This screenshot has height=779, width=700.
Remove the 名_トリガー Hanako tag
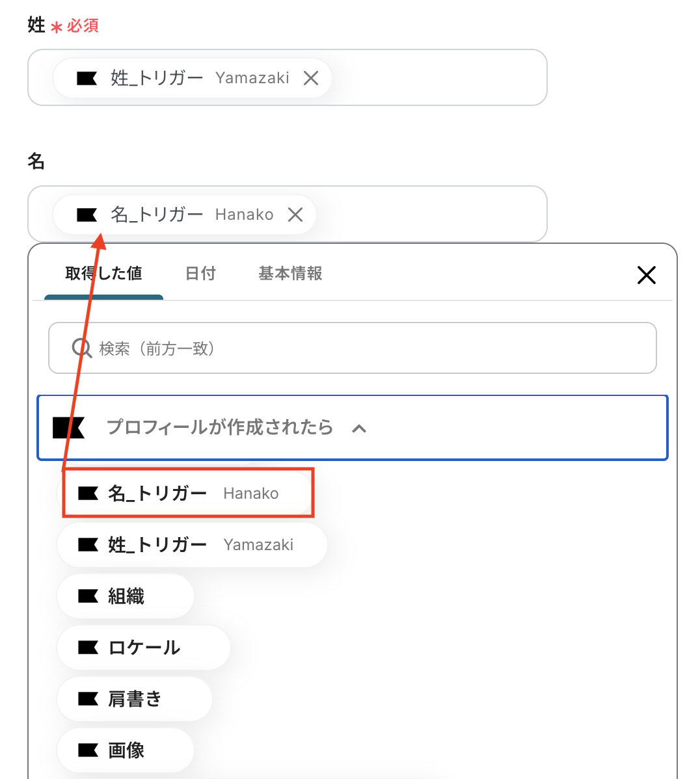(x=295, y=215)
